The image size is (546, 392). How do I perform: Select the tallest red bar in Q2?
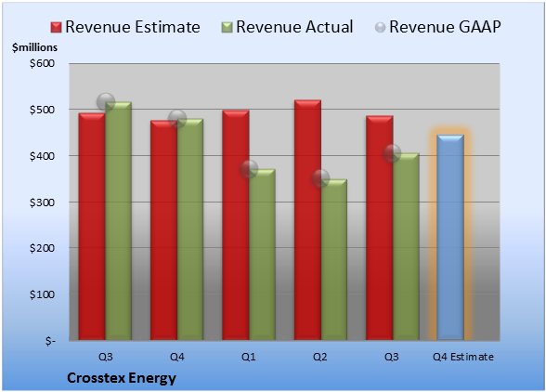click(307, 220)
